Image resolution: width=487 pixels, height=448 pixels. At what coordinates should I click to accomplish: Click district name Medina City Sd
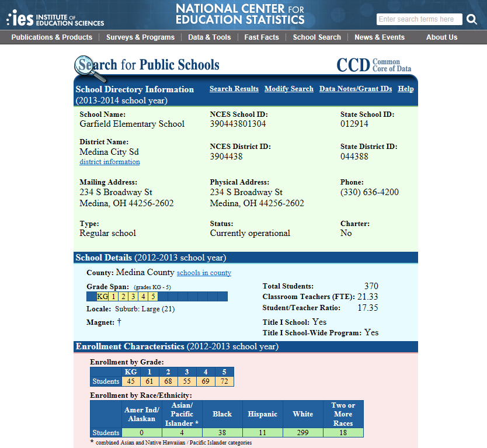pyautogui.click(x=109, y=152)
